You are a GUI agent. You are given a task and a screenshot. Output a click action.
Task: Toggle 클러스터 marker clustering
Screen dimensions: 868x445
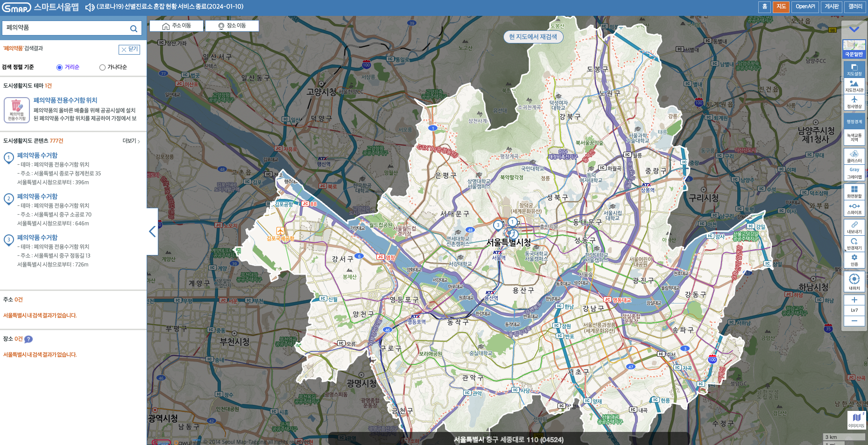854,156
